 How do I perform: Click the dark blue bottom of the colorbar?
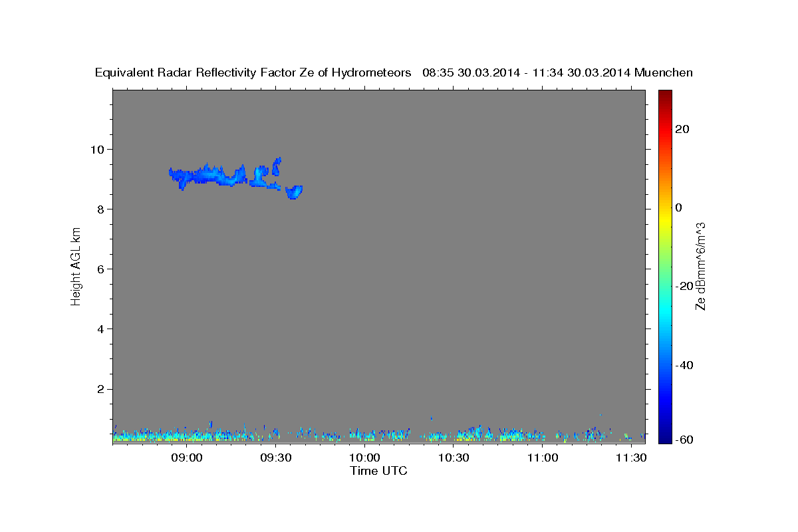(x=665, y=439)
